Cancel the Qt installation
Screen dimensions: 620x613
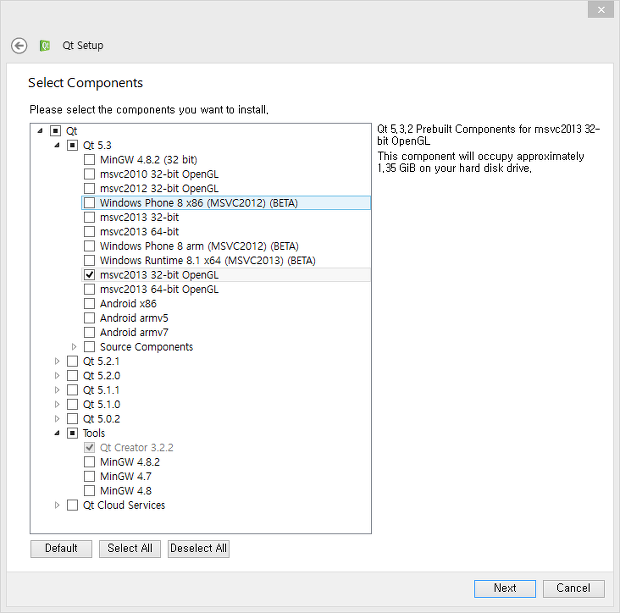pyautogui.click(x=573, y=588)
